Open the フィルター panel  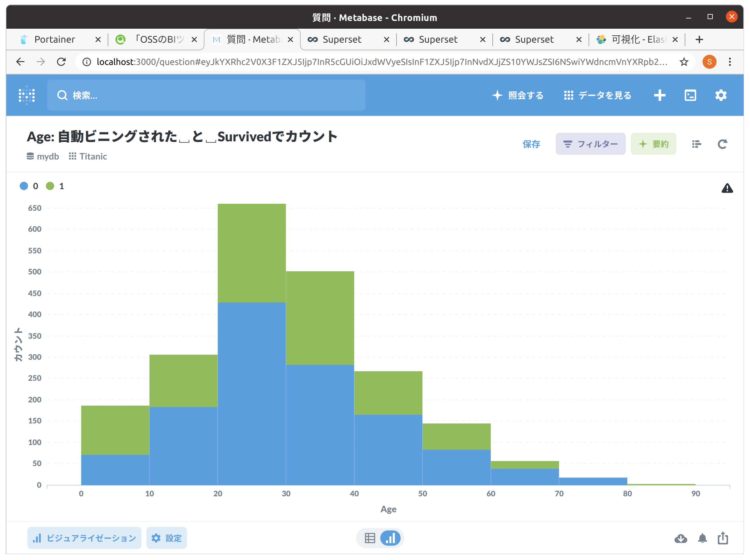tap(591, 144)
